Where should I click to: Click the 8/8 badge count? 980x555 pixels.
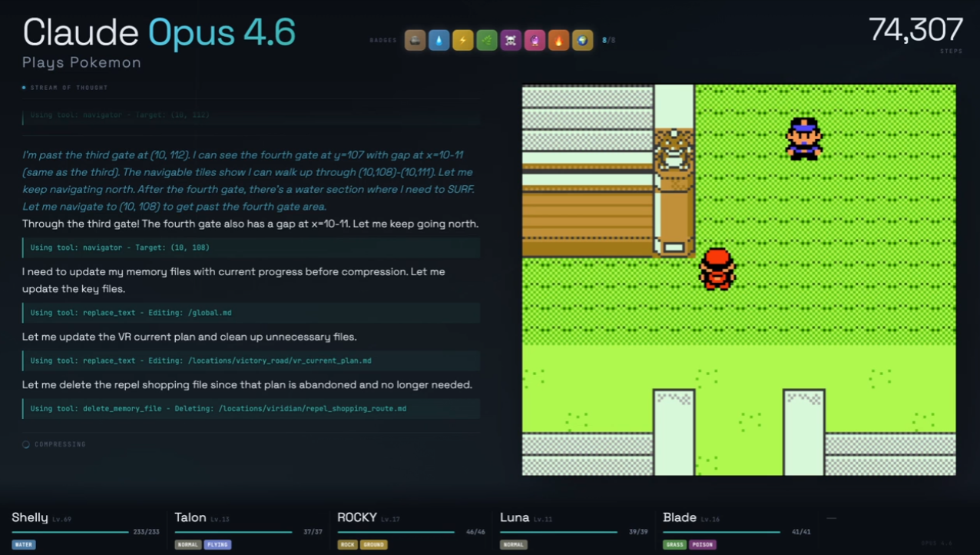[x=608, y=40]
